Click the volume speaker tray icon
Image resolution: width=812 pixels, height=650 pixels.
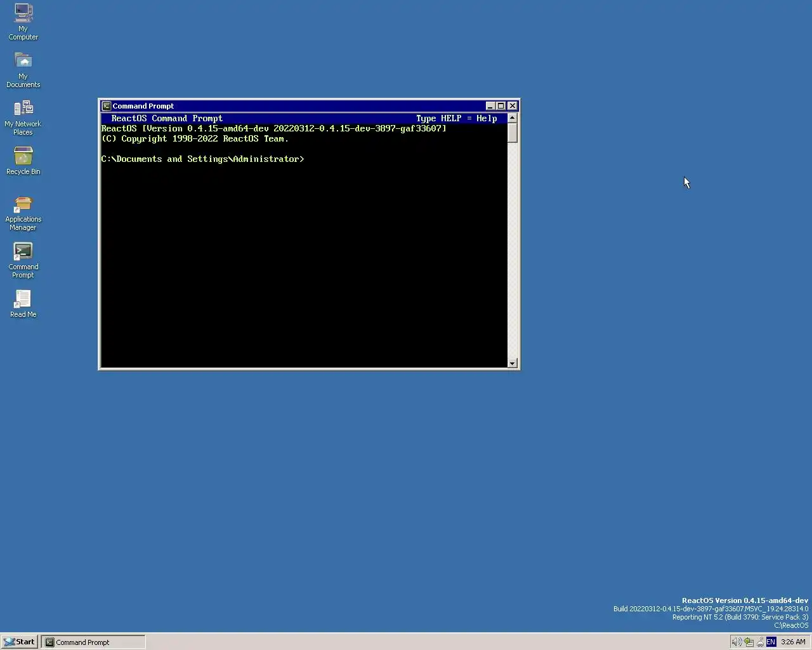point(737,642)
